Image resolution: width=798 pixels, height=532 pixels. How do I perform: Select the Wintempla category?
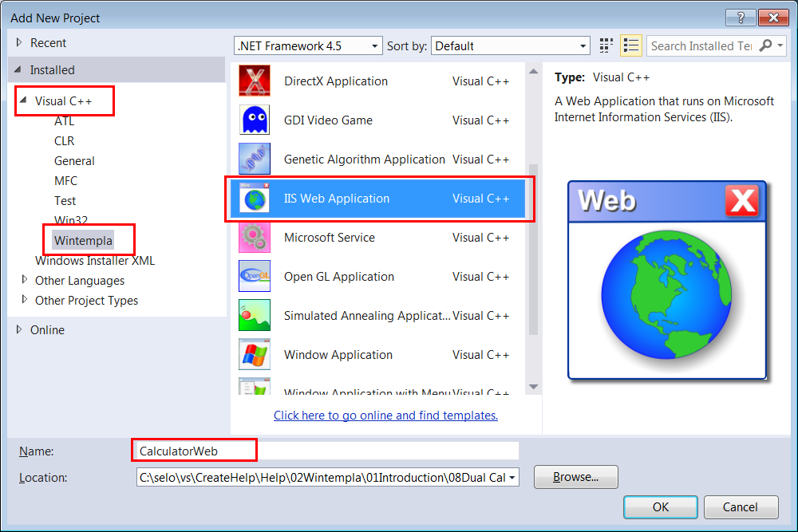tap(84, 241)
